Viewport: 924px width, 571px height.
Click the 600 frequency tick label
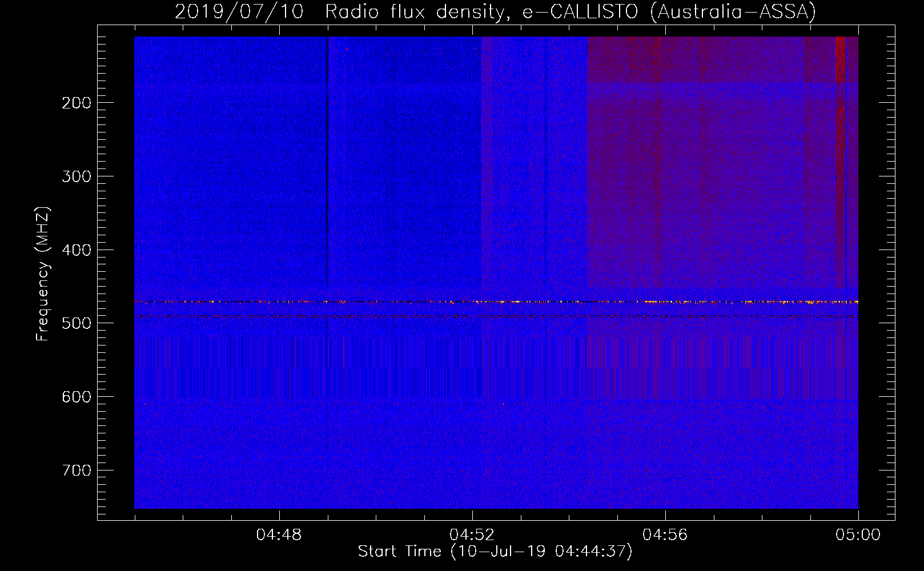(x=77, y=397)
